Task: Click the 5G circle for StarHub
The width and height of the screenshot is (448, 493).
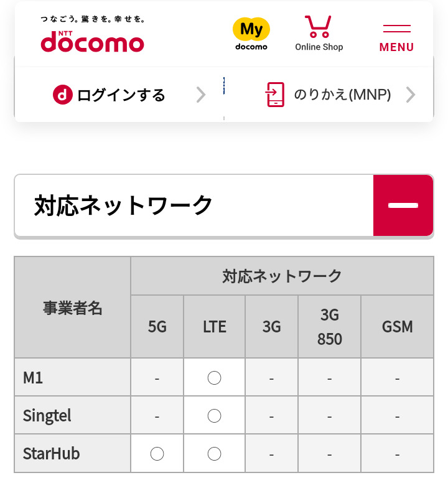Action: coord(157,454)
